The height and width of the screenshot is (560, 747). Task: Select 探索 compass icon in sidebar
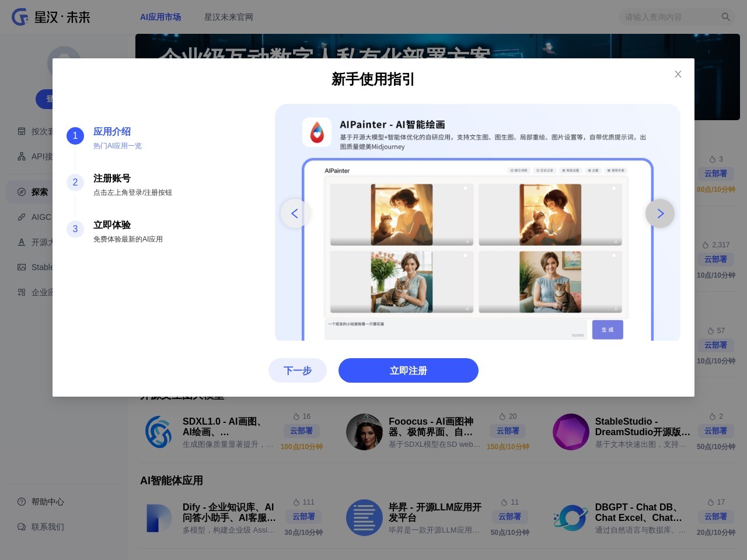click(x=20, y=192)
